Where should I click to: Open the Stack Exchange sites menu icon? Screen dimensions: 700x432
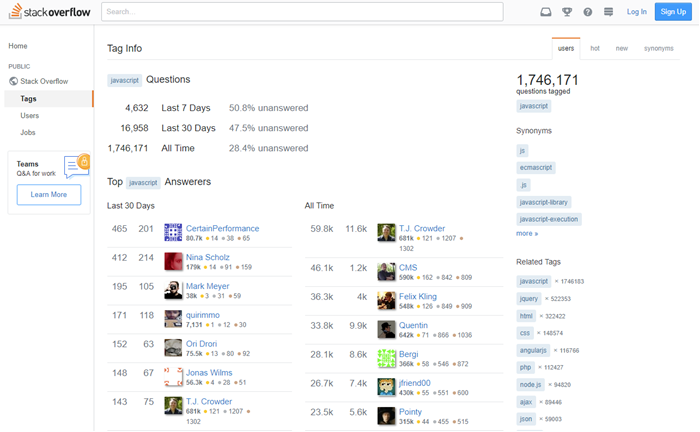tap(608, 12)
